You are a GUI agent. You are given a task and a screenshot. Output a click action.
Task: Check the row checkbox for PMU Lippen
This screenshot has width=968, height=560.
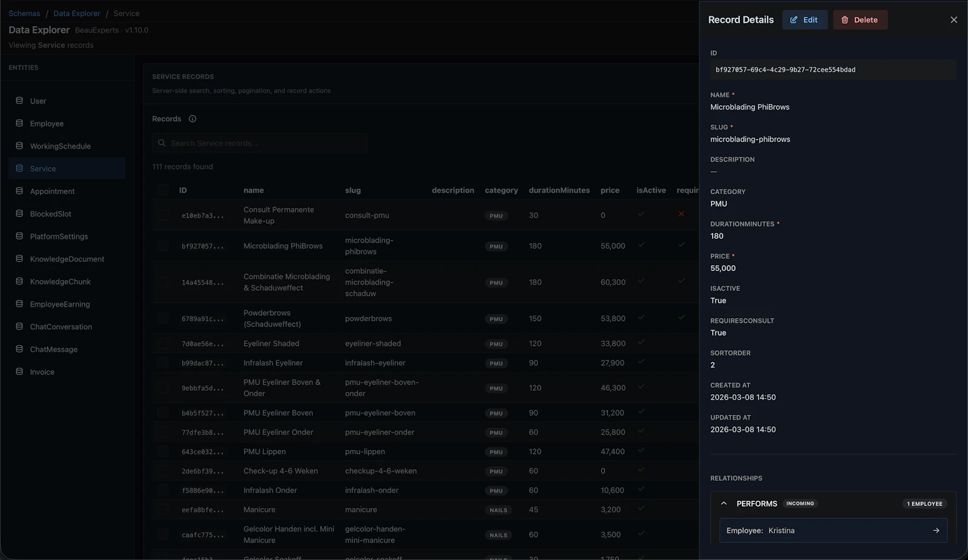coord(163,451)
